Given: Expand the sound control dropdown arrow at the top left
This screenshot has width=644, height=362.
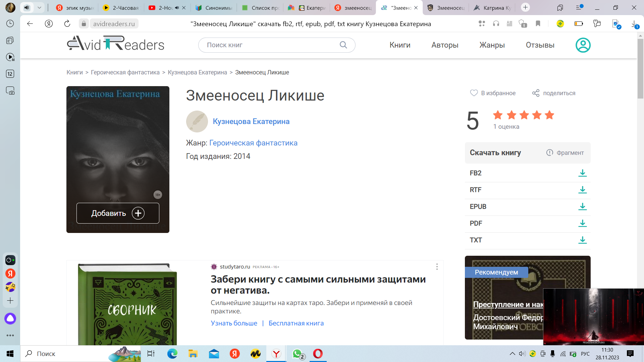Looking at the screenshot, I should pyautogui.click(x=39, y=7).
